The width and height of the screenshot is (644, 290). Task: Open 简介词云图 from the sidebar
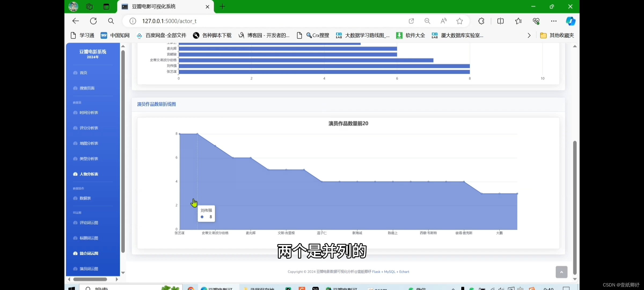pyautogui.click(x=89, y=253)
